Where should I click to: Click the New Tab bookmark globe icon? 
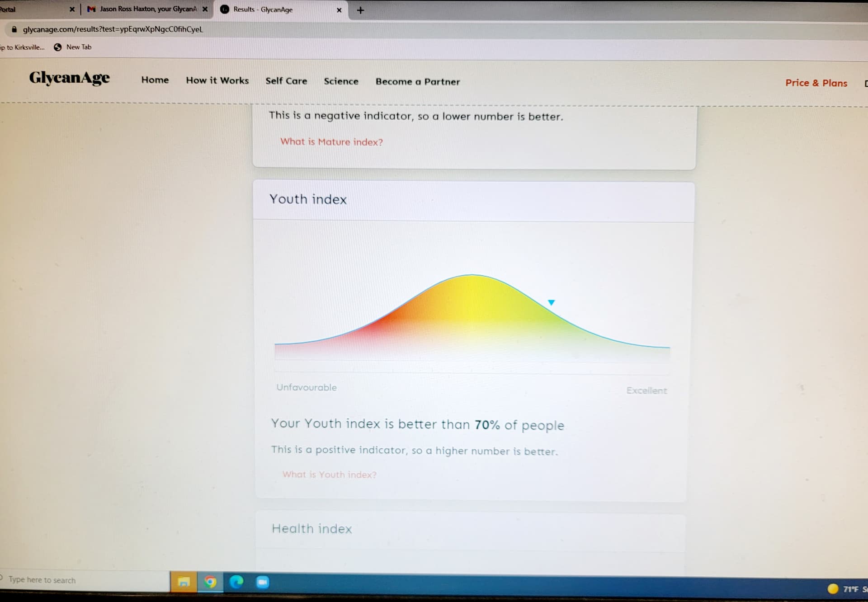pos(58,47)
